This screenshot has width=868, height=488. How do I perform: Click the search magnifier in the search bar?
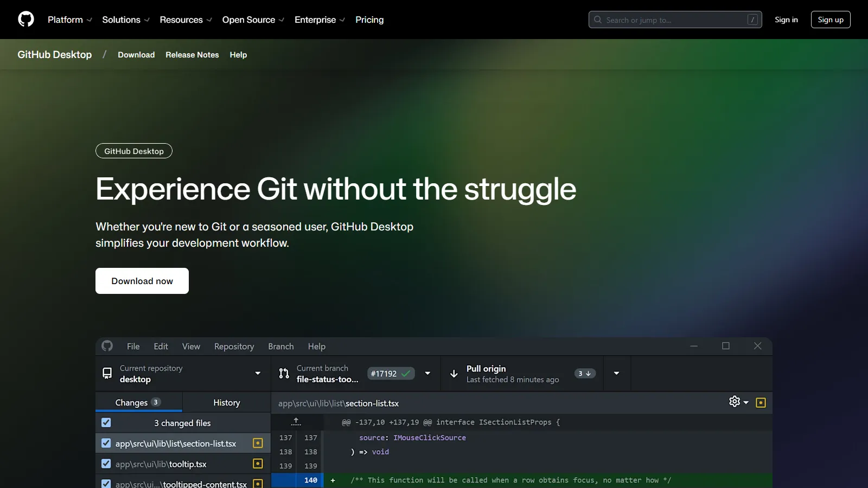click(x=597, y=19)
